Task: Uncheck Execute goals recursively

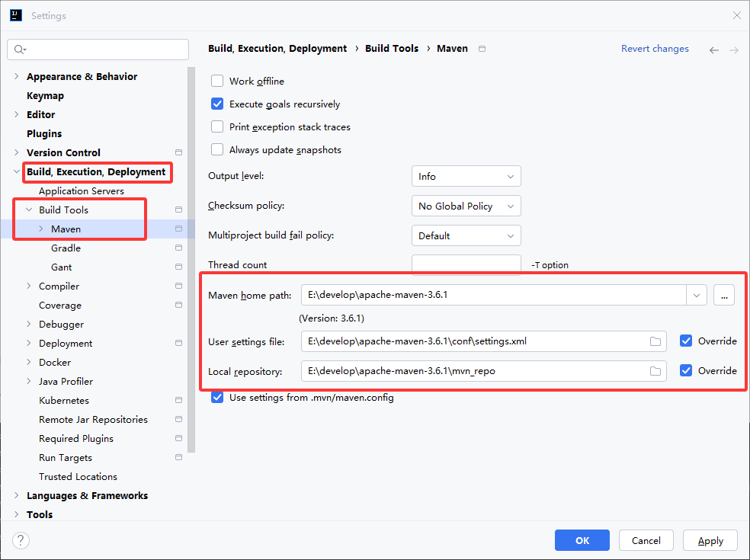Action: pos(217,104)
